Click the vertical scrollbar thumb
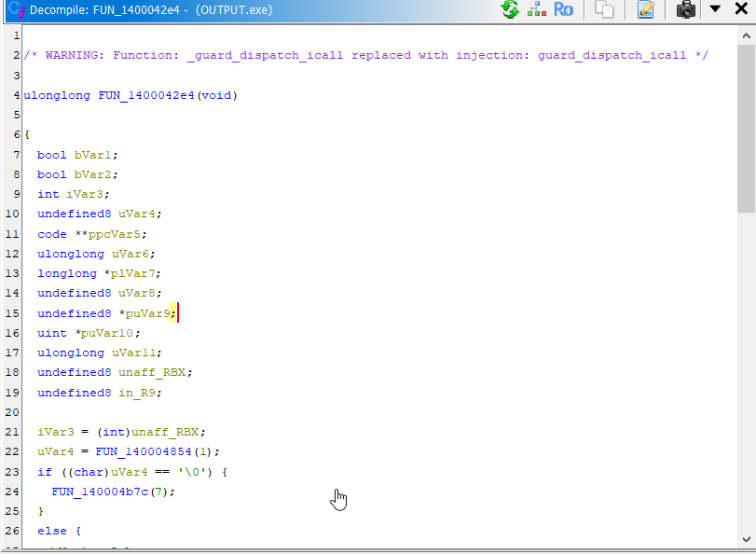This screenshot has width=756, height=554. click(746, 121)
